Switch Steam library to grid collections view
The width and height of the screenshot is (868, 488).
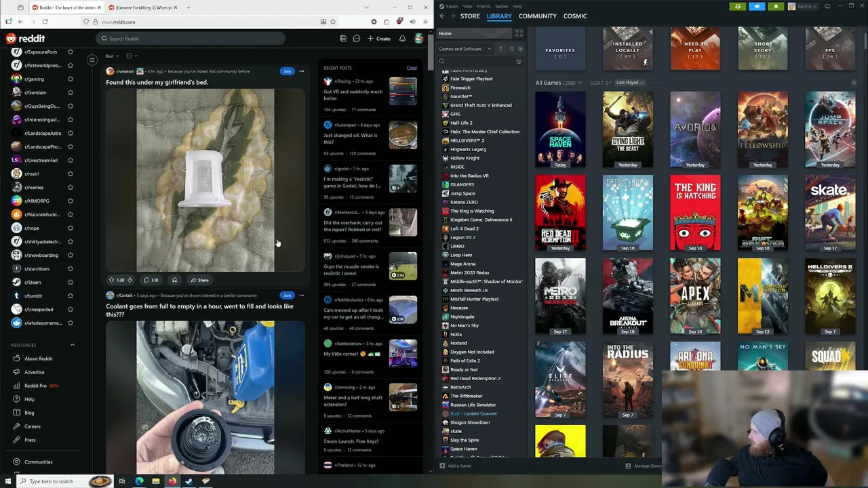click(x=519, y=33)
